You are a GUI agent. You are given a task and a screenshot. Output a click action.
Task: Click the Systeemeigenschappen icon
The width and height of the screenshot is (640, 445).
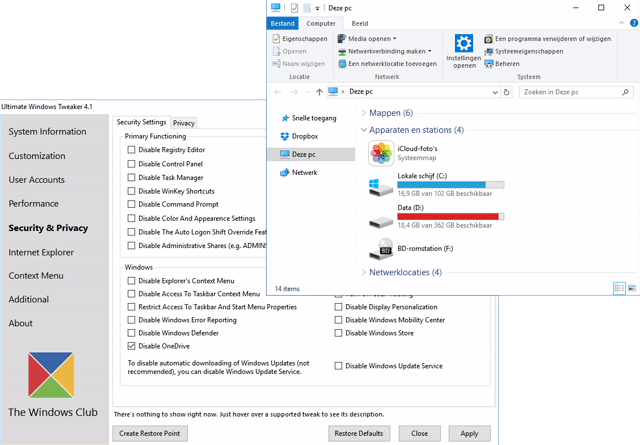click(x=489, y=52)
